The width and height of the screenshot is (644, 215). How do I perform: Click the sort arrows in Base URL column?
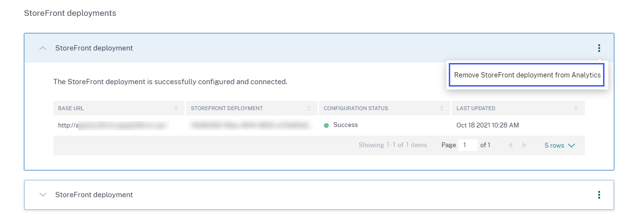(176, 108)
